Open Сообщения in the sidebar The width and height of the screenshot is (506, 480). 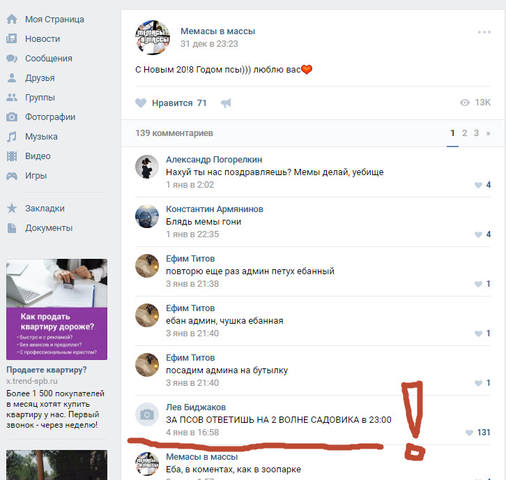tap(49, 58)
